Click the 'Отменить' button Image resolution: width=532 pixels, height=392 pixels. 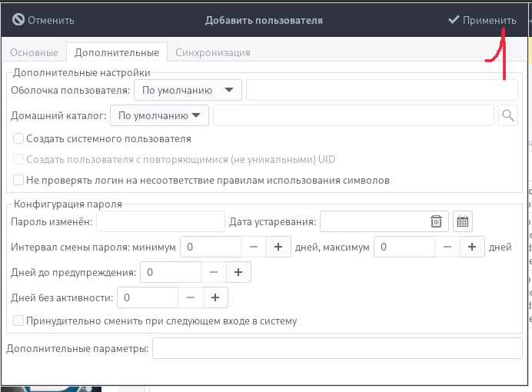click(44, 20)
